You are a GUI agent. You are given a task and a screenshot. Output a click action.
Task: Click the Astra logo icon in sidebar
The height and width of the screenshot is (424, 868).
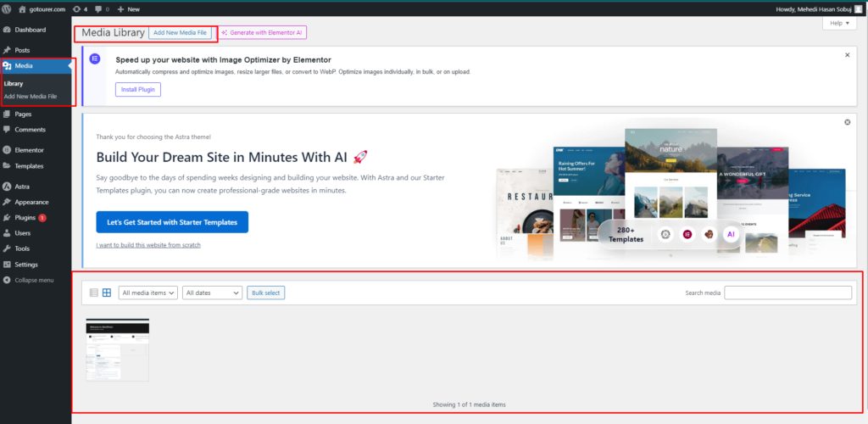pyautogui.click(x=7, y=187)
